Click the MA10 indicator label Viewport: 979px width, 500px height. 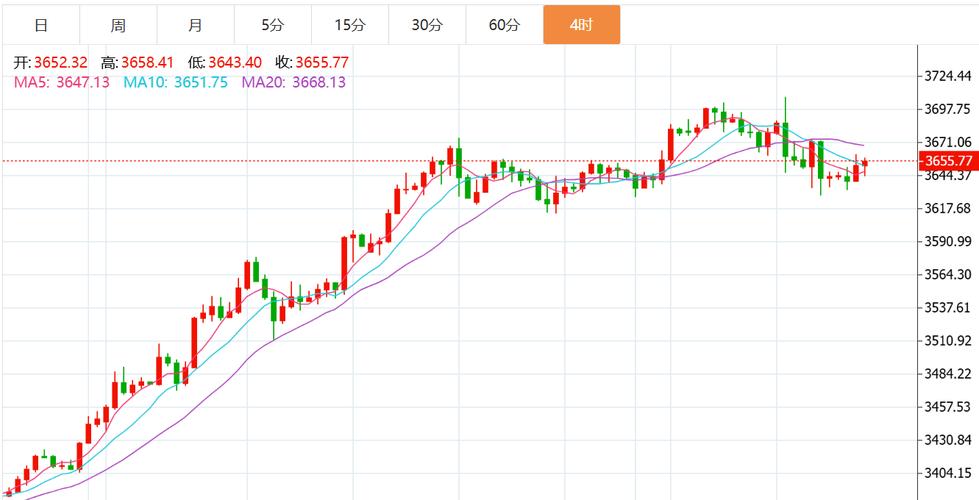pos(174,82)
